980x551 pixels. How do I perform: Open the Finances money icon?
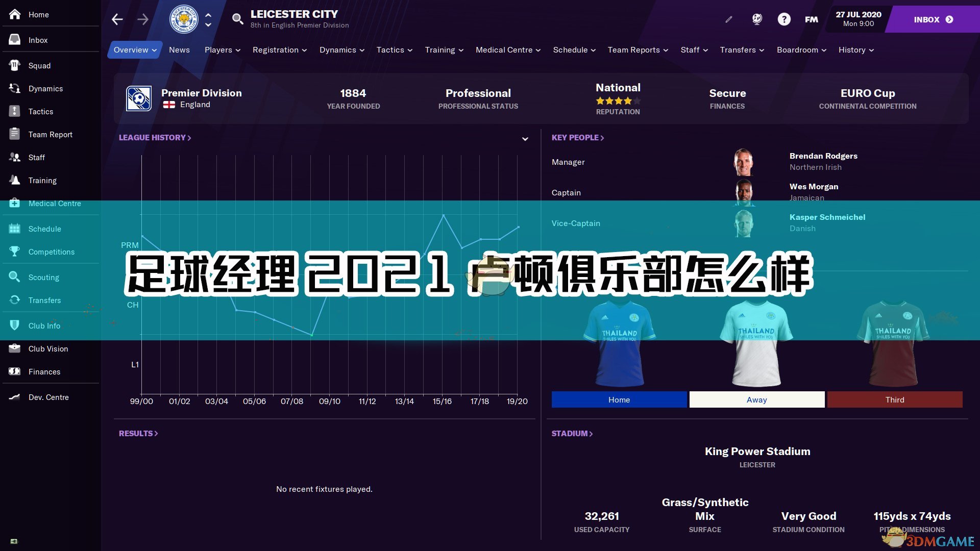coord(15,371)
